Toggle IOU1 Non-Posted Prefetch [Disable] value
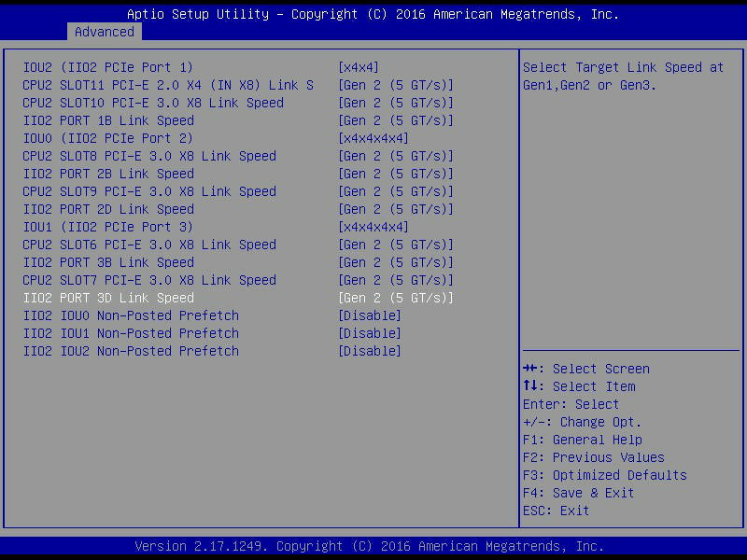 coord(369,333)
